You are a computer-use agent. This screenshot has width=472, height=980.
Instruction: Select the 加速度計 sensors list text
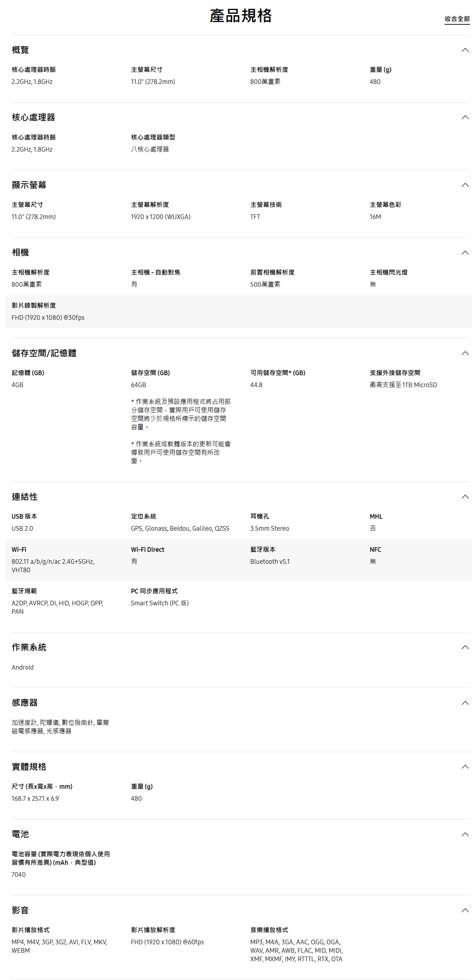coord(60,727)
